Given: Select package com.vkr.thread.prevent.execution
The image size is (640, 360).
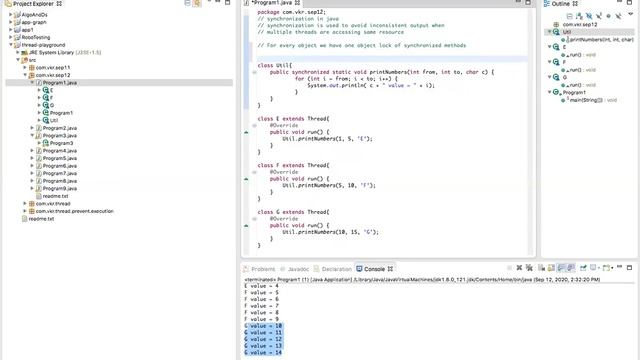Looking at the screenshot, I should click(x=74, y=211).
